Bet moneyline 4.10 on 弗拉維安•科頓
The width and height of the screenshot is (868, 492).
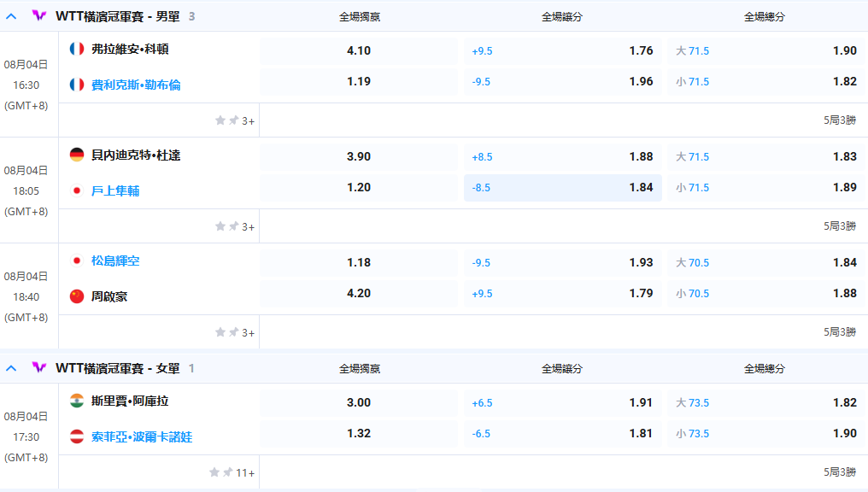point(359,50)
